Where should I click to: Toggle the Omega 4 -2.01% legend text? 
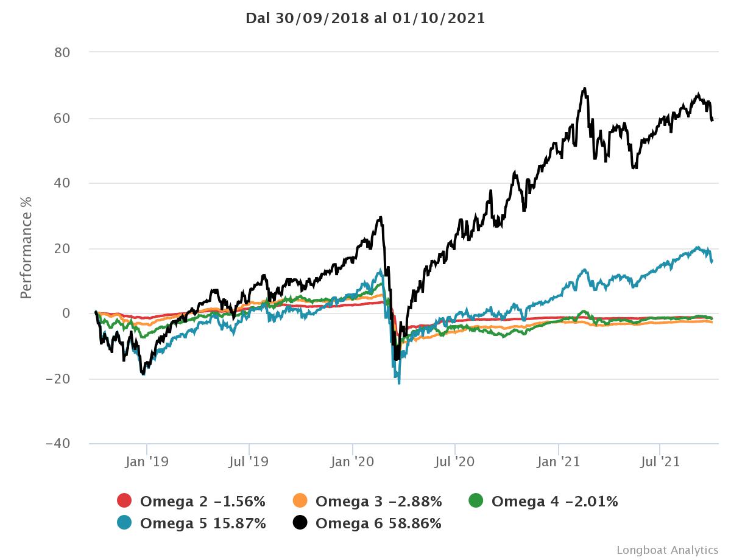pos(554,502)
